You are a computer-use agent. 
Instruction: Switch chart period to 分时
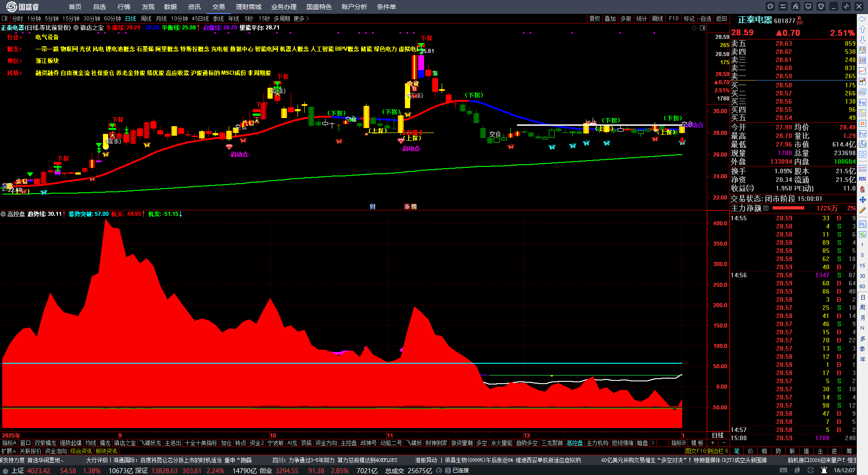[x=18, y=19]
